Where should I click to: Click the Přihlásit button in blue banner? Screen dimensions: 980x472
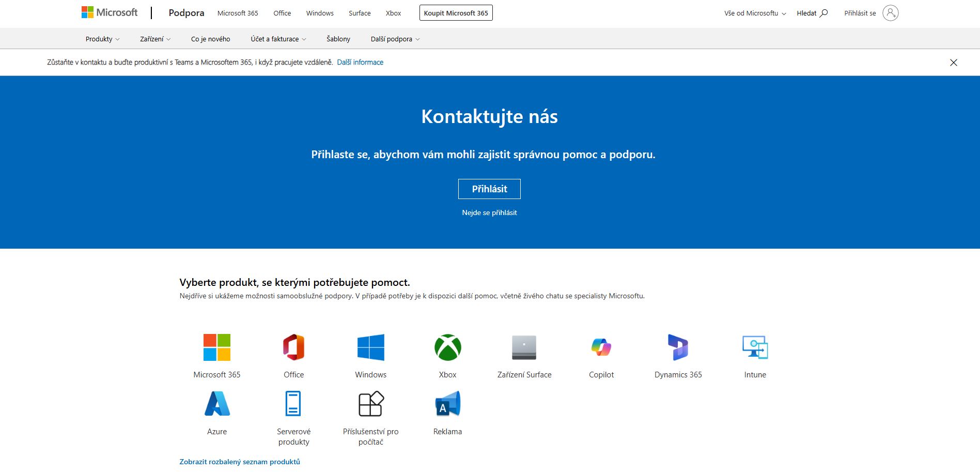489,189
